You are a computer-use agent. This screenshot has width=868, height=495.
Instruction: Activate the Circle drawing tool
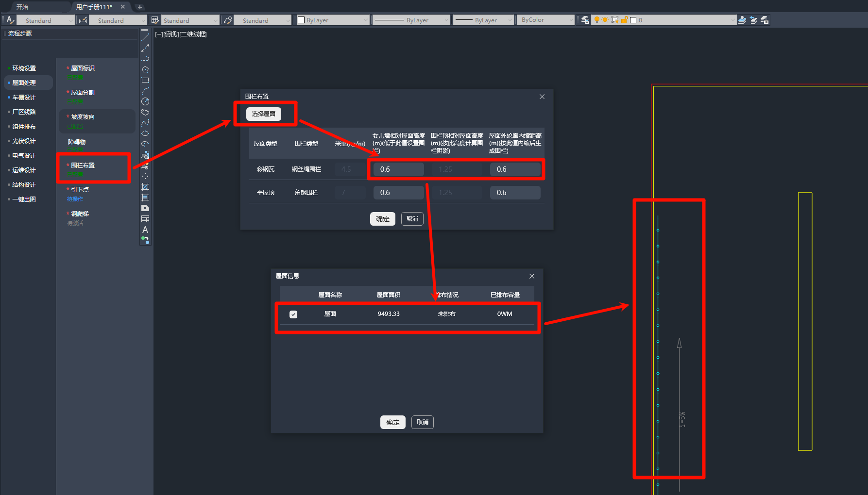pos(145,101)
